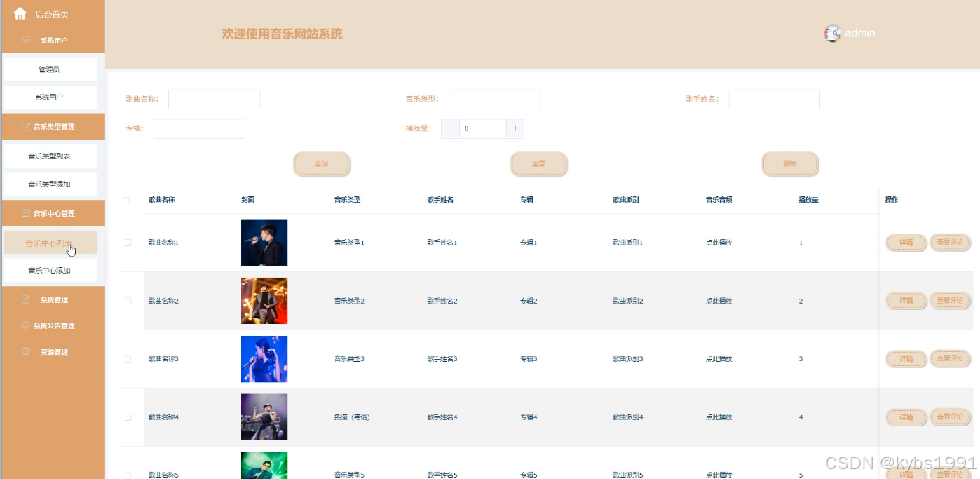Image resolution: width=980 pixels, height=479 pixels.
Task: Click the 删除 delete button
Action: pos(790,163)
